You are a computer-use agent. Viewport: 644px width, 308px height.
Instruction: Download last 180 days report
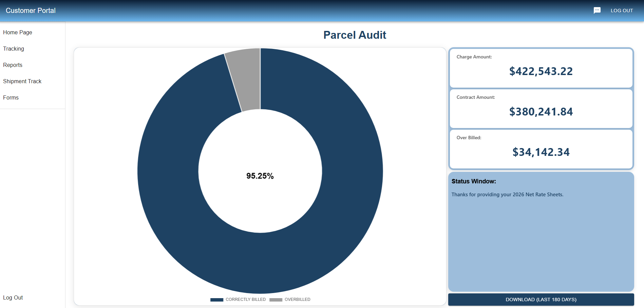[541, 300]
